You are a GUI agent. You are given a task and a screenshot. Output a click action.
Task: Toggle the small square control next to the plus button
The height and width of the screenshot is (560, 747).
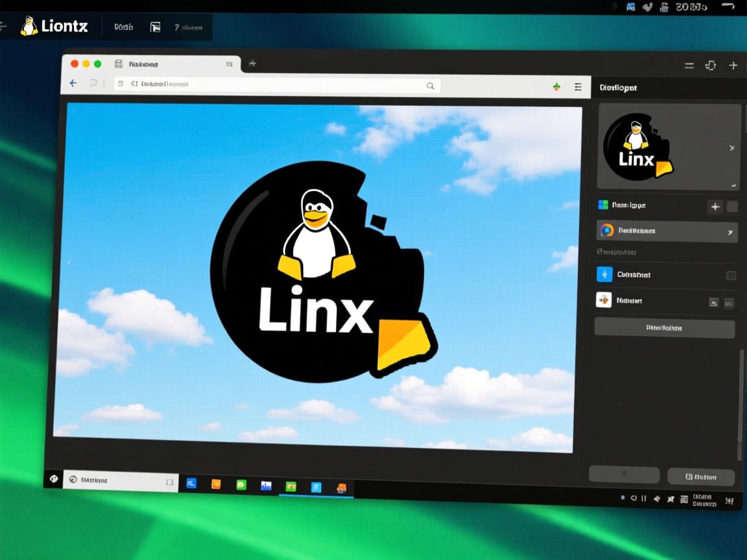(x=733, y=205)
